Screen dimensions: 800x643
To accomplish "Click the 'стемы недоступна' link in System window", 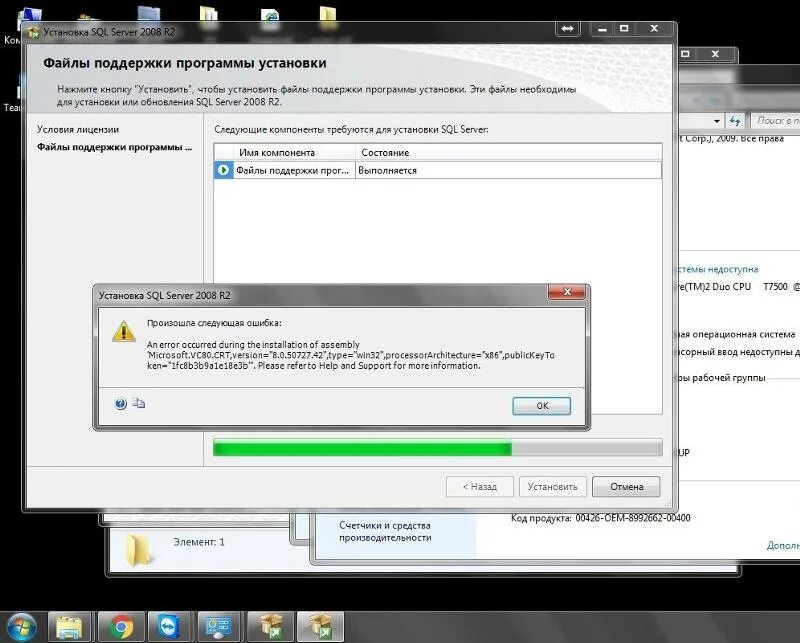I will point(718,269).
